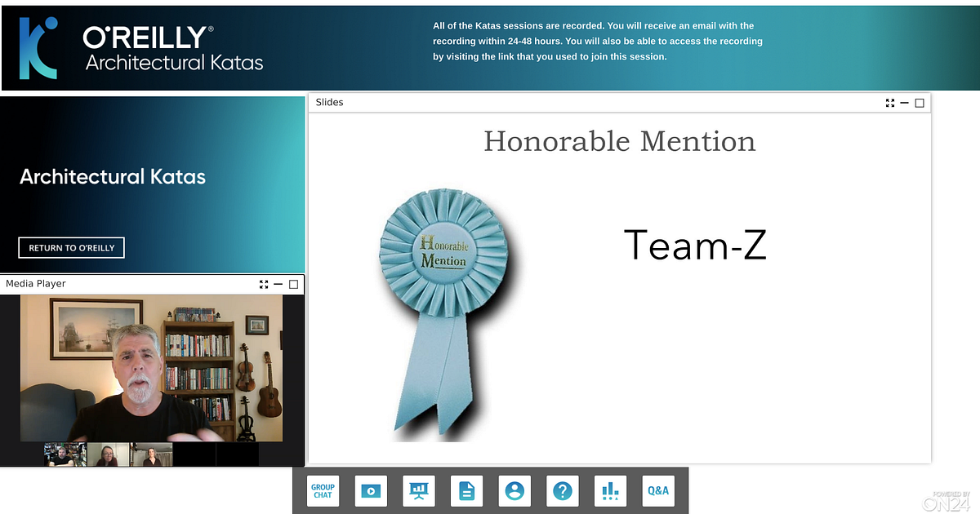
Task: Toggle fullscreen on the Media Player panel
Action: [263, 284]
